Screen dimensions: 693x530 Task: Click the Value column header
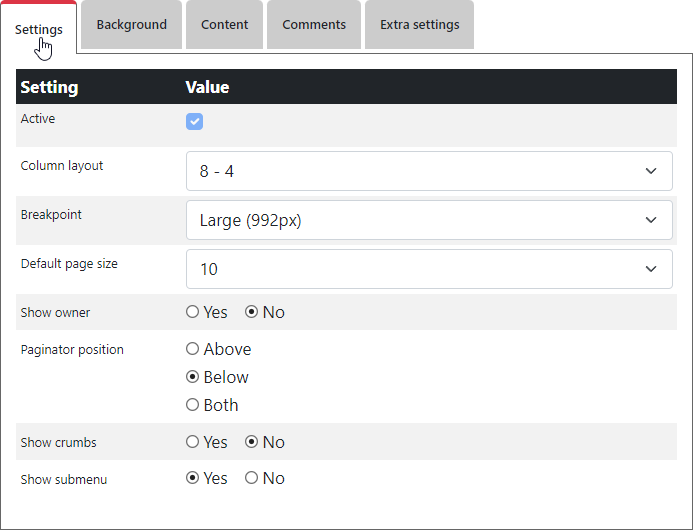pyautogui.click(x=207, y=87)
